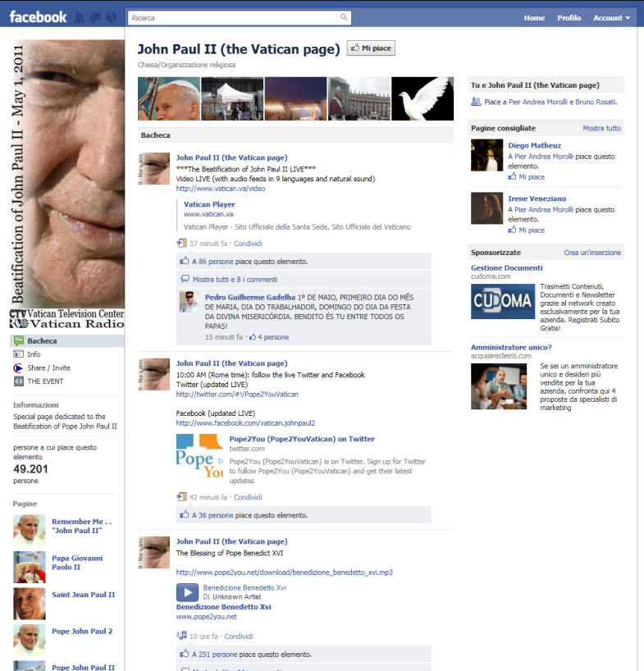The width and height of the screenshot is (644, 671).
Task: Click the Info card icon
Action: (18, 354)
